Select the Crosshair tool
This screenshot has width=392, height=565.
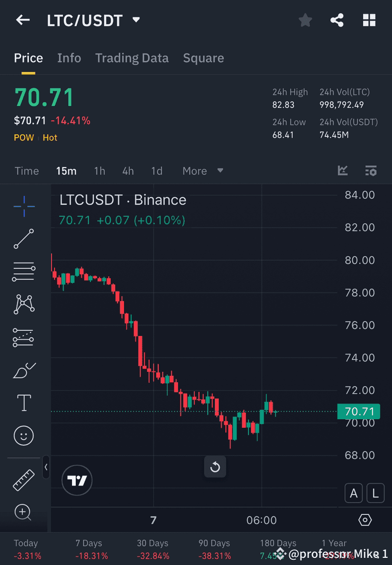[x=24, y=206]
